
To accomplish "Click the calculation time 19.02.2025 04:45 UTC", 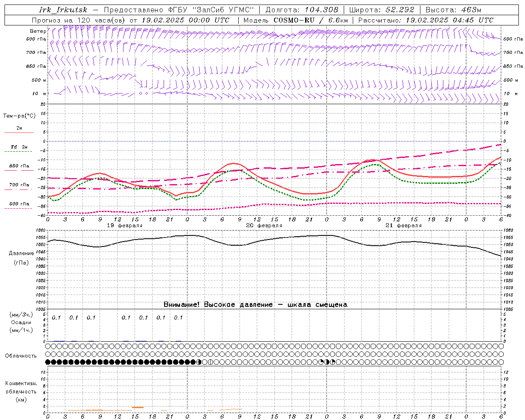I will pos(450,20).
